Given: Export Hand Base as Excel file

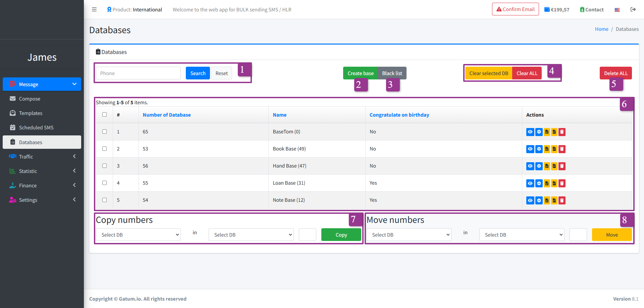Looking at the screenshot, I should point(547,166).
